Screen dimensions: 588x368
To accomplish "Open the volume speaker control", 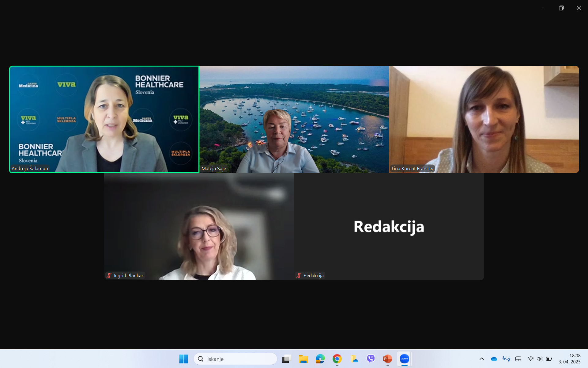I will coord(539,359).
